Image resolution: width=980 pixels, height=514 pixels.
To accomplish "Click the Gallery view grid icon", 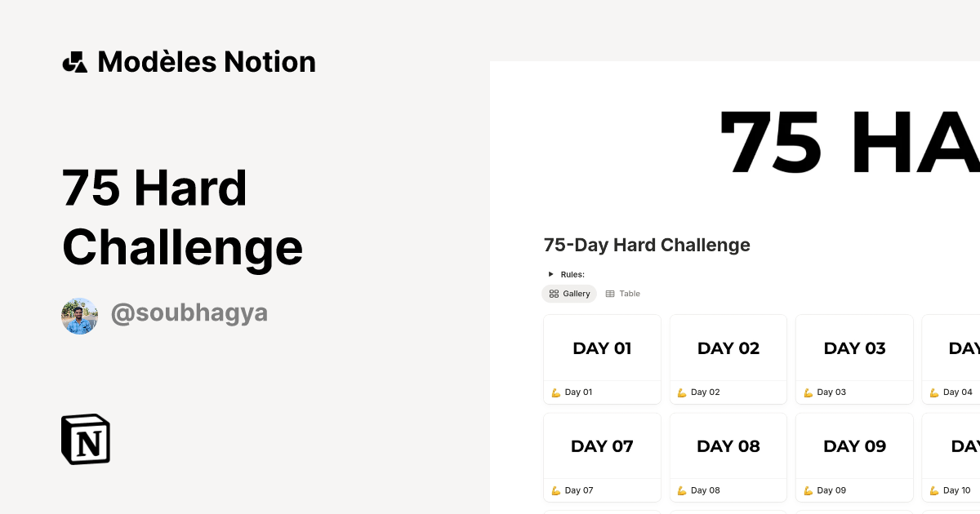I will point(554,294).
